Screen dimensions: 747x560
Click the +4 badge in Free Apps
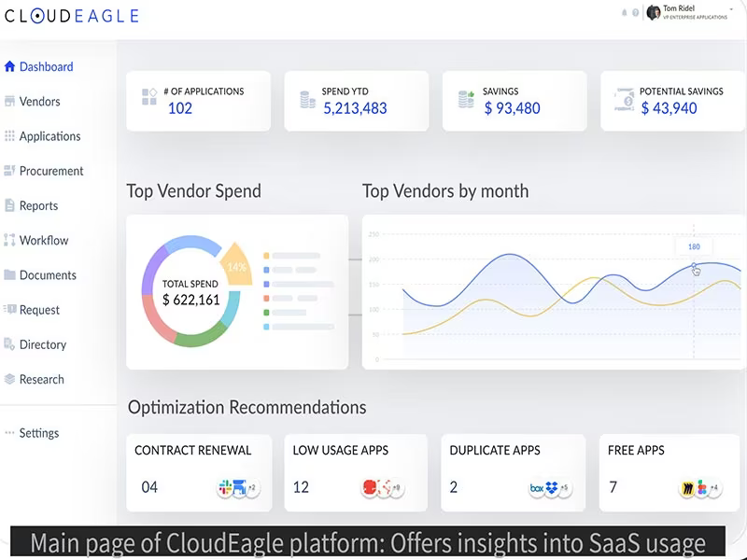[x=714, y=488]
